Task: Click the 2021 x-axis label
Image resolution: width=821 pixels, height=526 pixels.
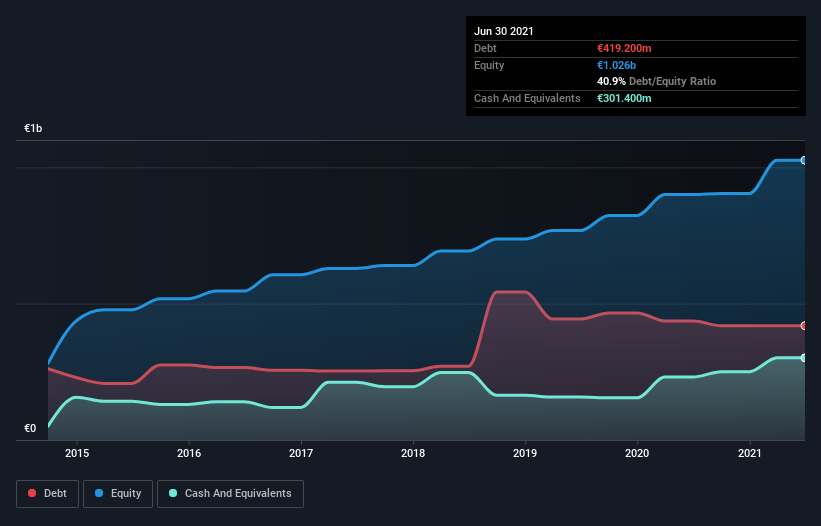Action: coord(750,453)
